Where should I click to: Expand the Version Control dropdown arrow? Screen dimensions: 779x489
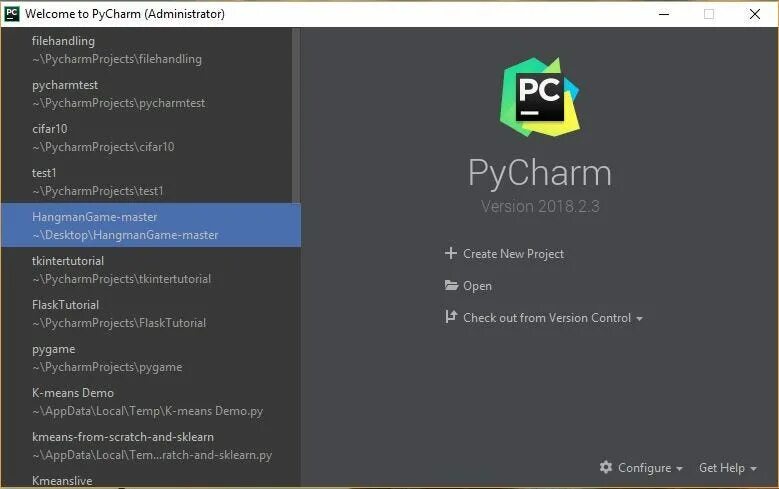639,319
